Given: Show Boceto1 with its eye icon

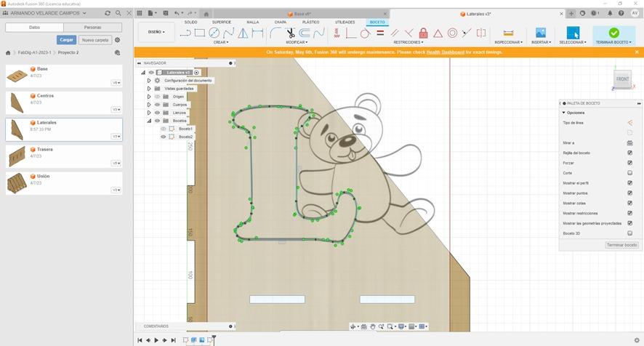Looking at the screenshot, I should pos(163,129).
